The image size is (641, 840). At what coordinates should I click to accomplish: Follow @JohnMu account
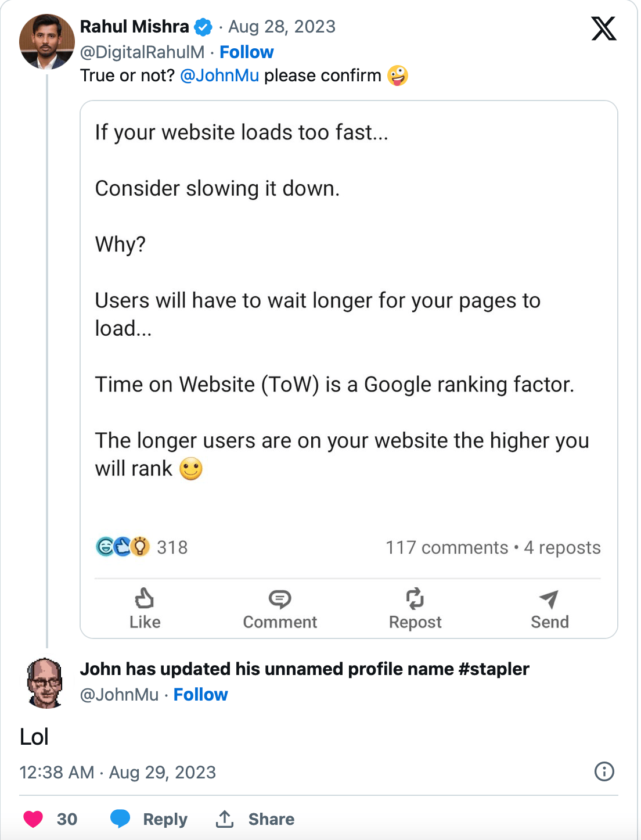pos(200,695)
